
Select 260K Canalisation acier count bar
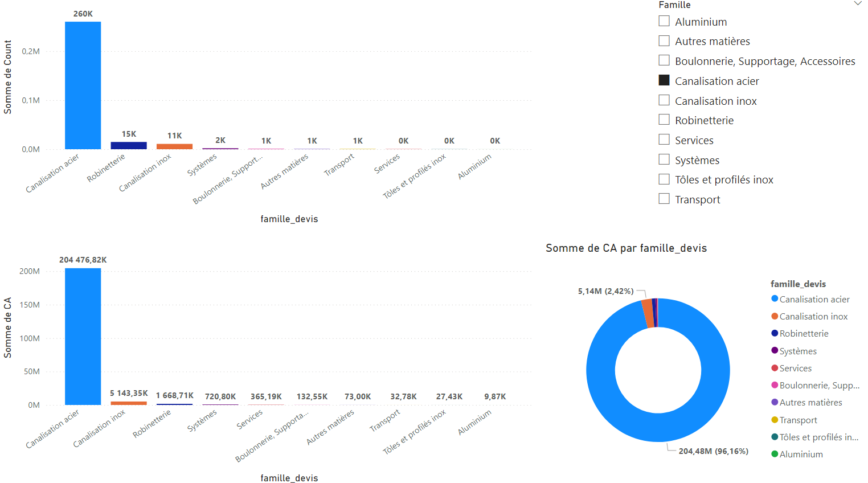click(83, 85)
